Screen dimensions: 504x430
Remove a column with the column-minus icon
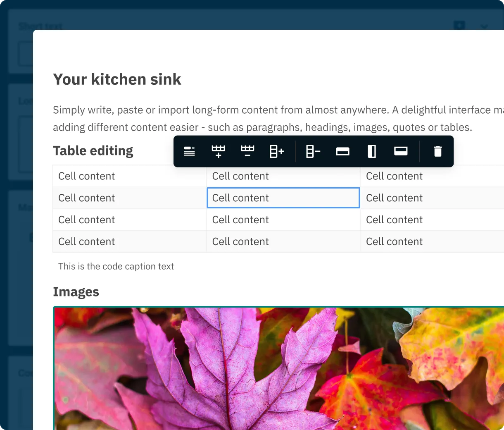pos(313,151)
